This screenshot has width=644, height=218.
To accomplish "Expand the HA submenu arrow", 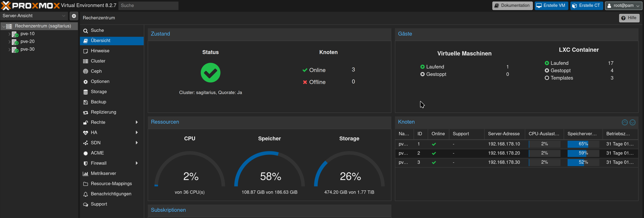I will [x=137, y=132].
